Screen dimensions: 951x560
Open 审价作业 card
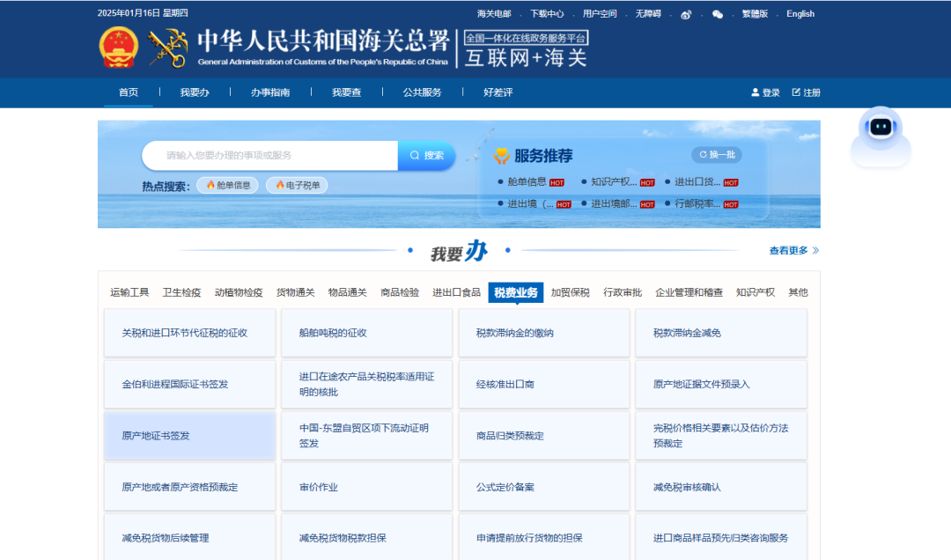click(367, 487)
